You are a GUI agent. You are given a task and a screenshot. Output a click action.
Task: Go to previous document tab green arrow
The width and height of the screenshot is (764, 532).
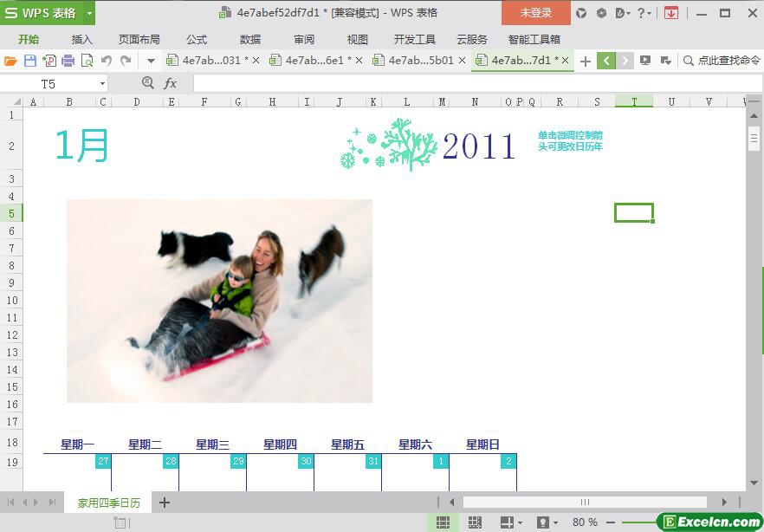[x=606, y=61]
